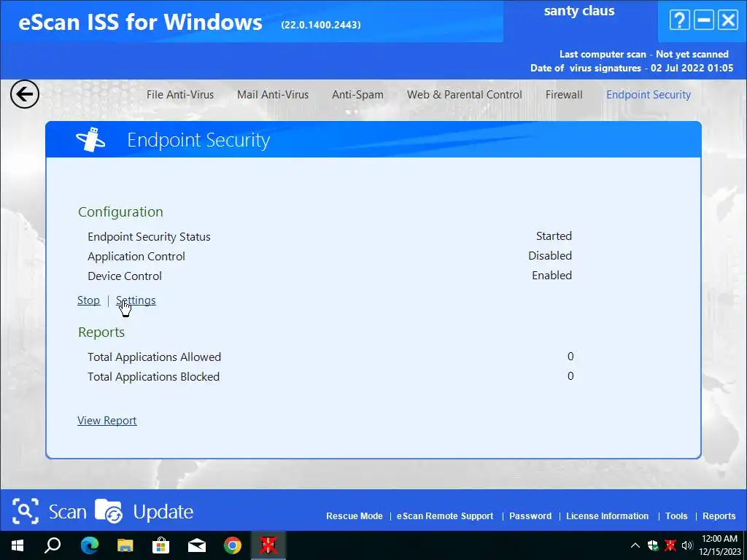Click the Stop link

pyautogui.click(x=88, y=300)
